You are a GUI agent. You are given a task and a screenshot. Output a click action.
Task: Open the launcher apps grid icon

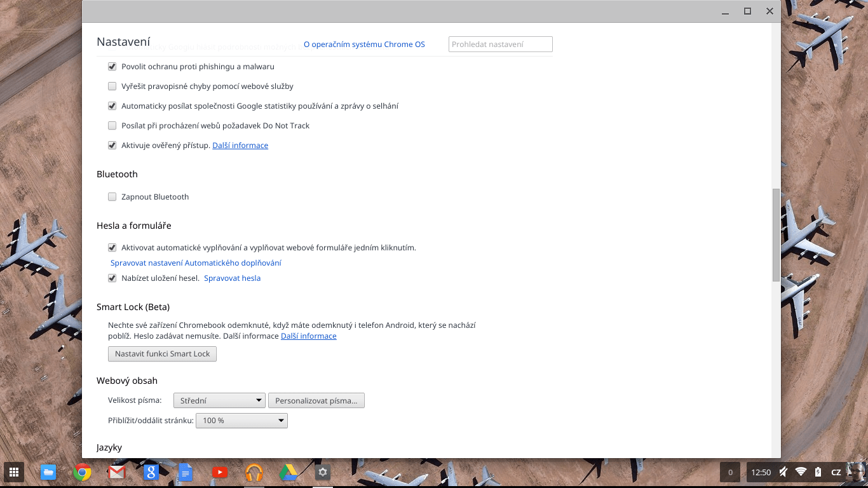pyautogui.click(x=13, y=472)
